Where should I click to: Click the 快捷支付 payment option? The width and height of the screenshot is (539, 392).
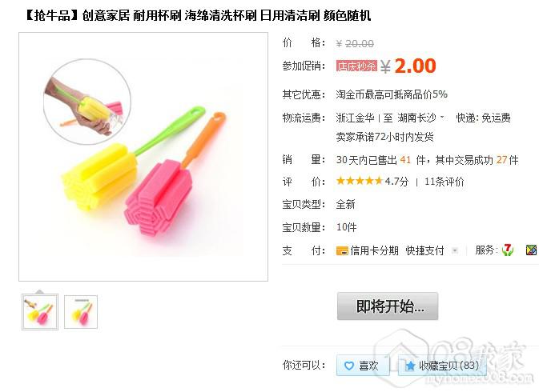(x=425, y=250)
